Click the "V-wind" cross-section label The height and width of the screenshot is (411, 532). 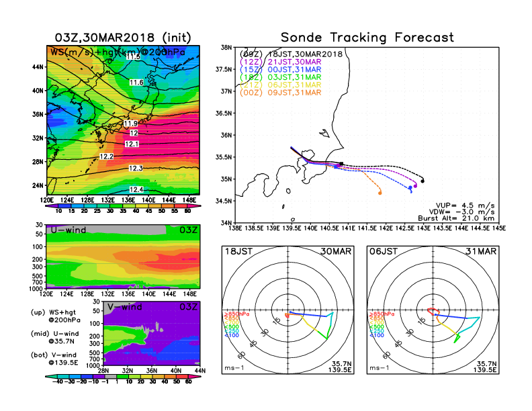coord(124,307)
